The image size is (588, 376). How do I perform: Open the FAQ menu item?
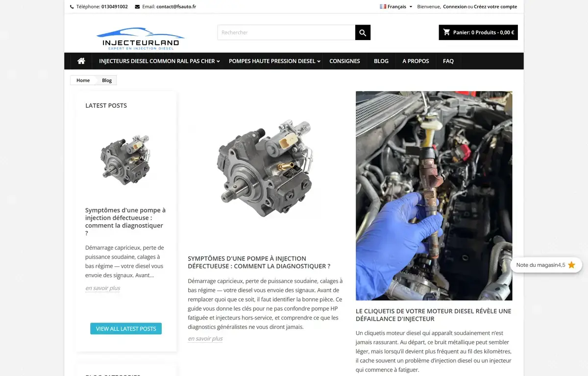tap(448, 61)
